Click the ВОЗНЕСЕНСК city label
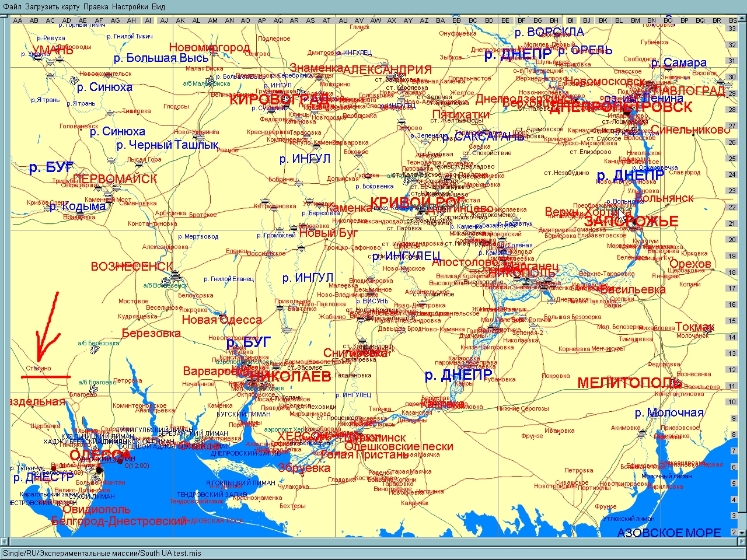The height and width of the screenshot is (560, 747). (132, 267)
